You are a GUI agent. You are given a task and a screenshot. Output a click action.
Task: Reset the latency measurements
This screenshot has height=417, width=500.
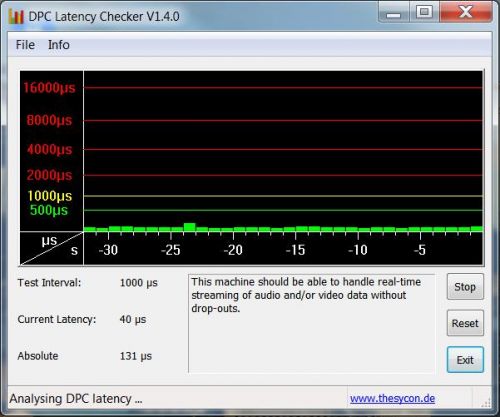pos(465,323)
